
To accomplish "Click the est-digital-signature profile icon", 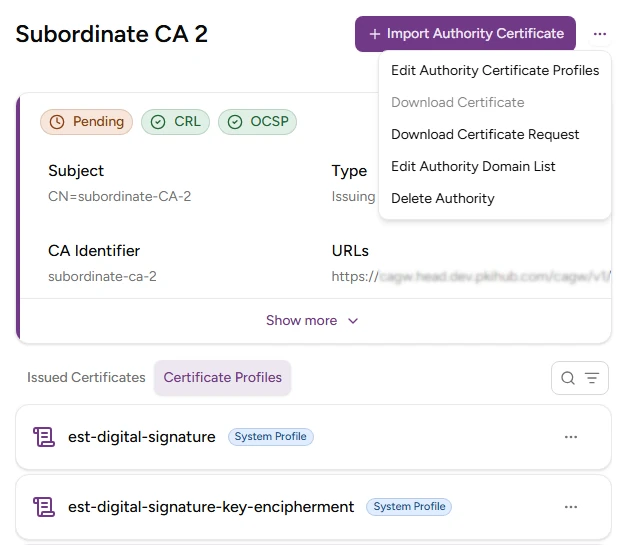I will click(x=43, y=437).
